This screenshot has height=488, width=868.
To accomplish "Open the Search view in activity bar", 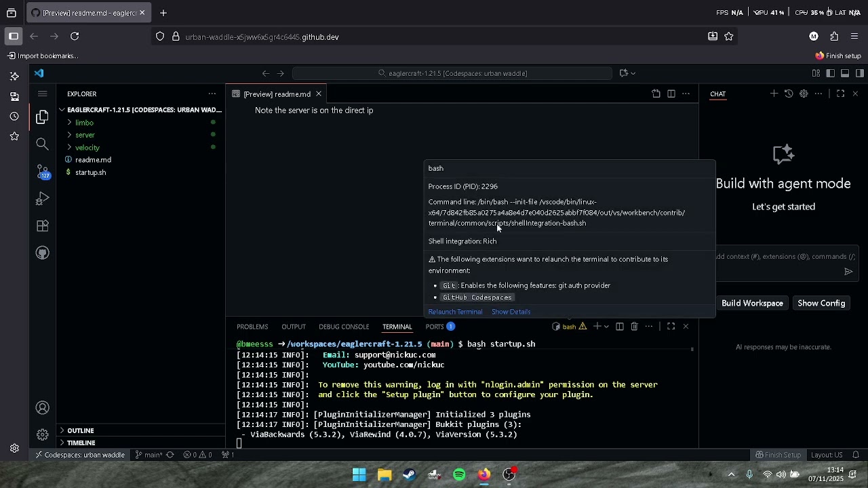I will pyautogui.click(x=42, y=144).
